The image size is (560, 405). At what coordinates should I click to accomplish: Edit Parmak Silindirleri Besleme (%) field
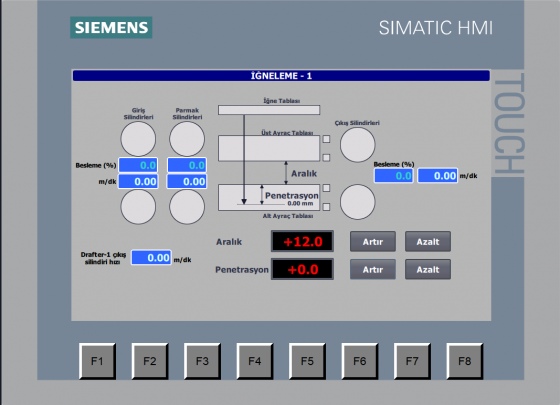pyautogui.click(x=187, y=165)
